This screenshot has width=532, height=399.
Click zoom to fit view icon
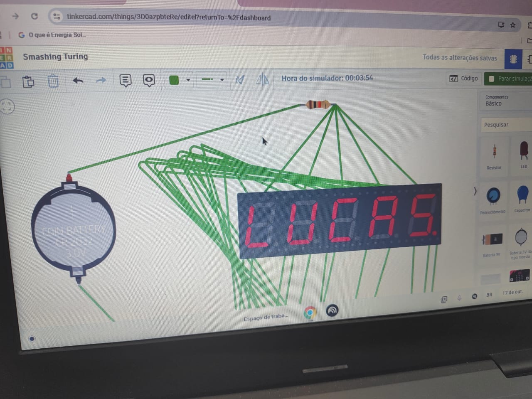coord(7,106)
